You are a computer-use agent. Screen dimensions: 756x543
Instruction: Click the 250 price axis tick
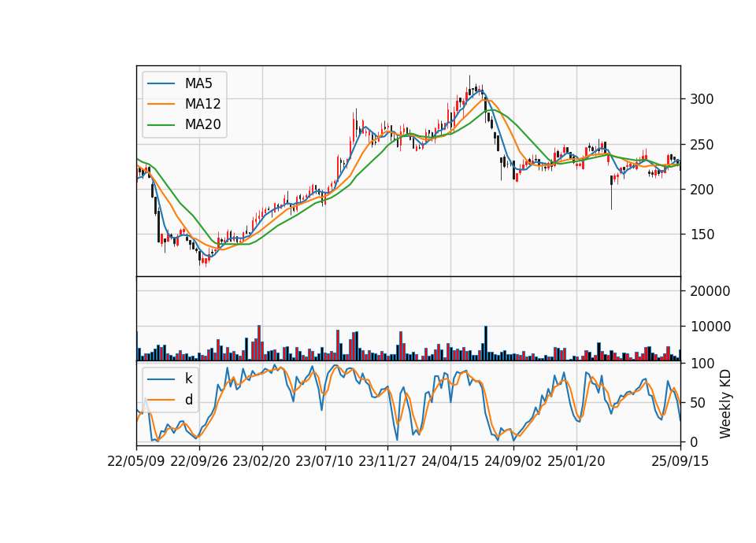pyautogui.click(x=702, y=145)
